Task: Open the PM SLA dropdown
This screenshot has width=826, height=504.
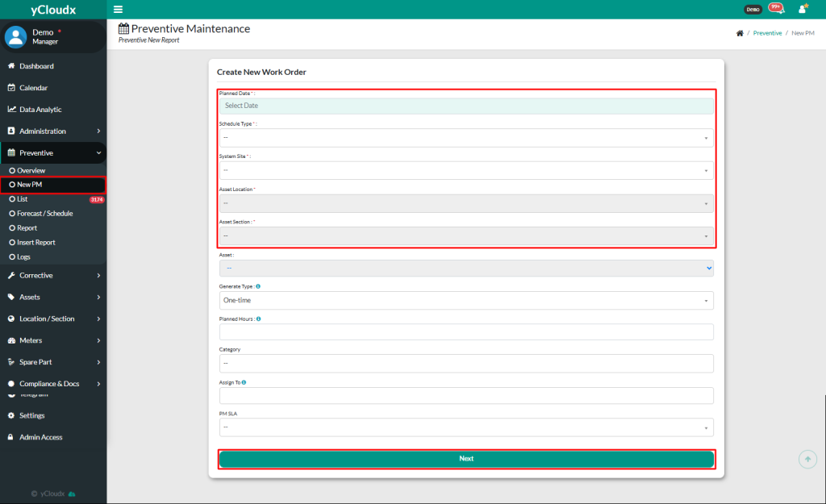Action: click(x=466, y=427)
